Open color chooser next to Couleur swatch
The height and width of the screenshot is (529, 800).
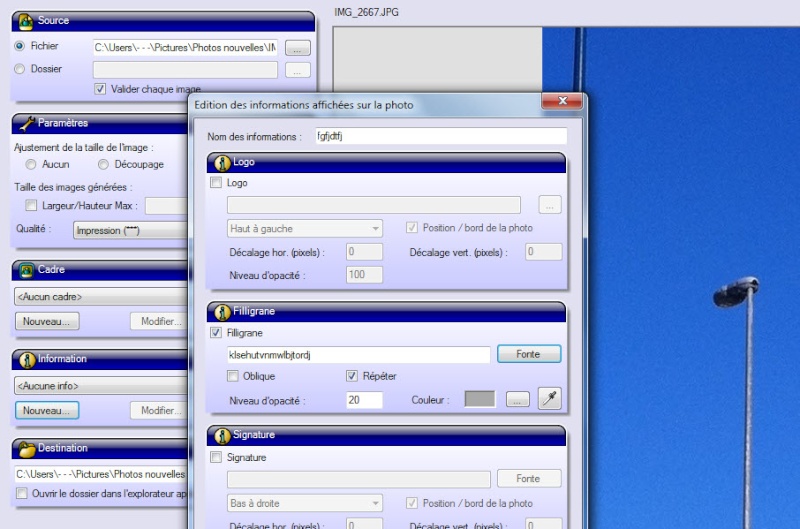pos(517,399)
